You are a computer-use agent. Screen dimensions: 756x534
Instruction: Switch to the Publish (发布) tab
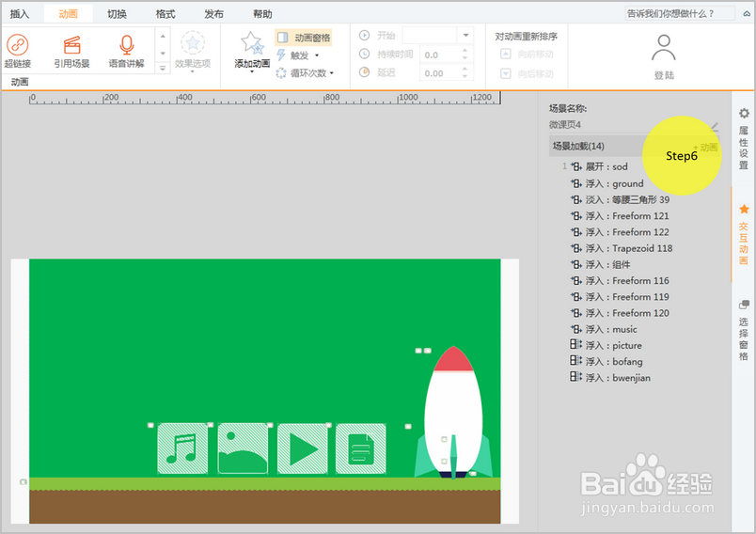coord(213,14)
